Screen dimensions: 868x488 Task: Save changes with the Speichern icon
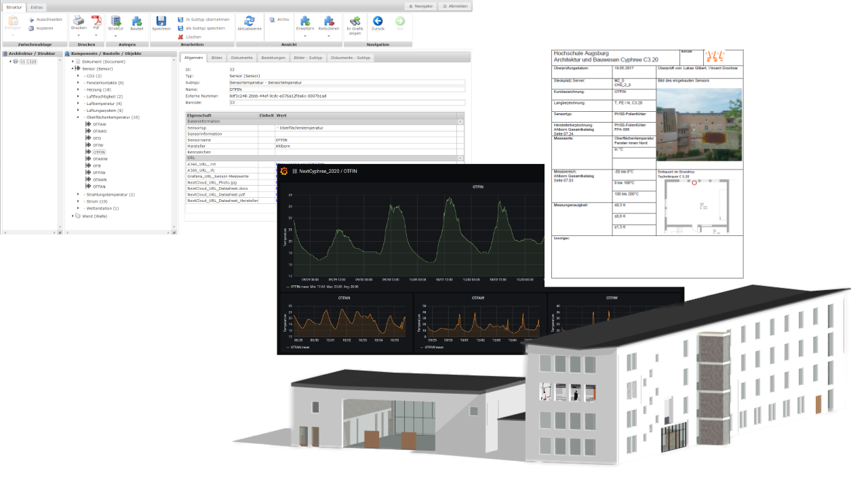tap(161, 20)
